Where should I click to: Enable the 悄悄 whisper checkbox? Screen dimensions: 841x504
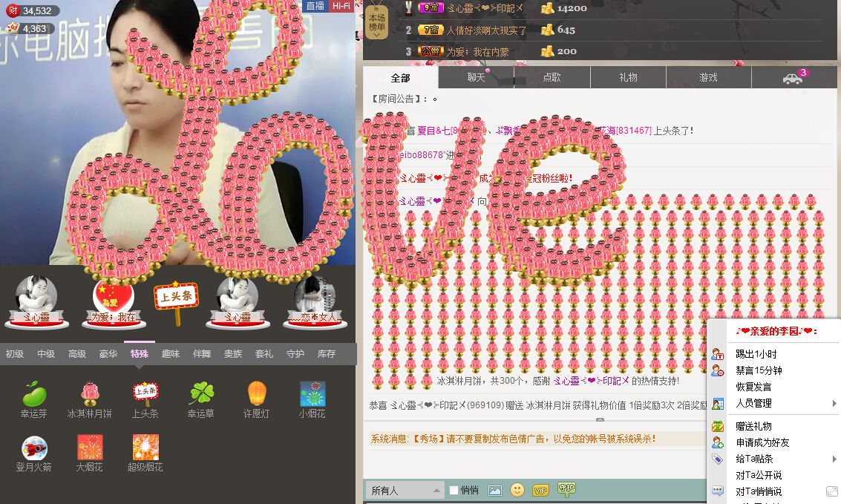454,491
